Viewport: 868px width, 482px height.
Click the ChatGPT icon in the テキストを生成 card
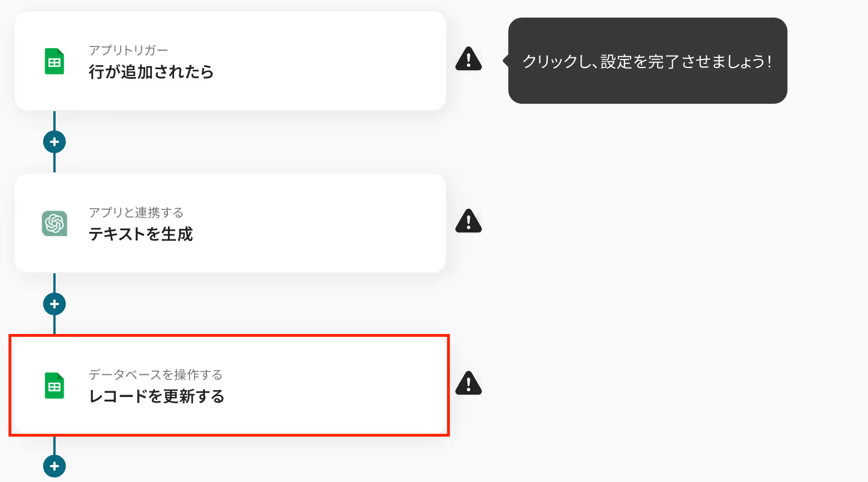[54, 223]
